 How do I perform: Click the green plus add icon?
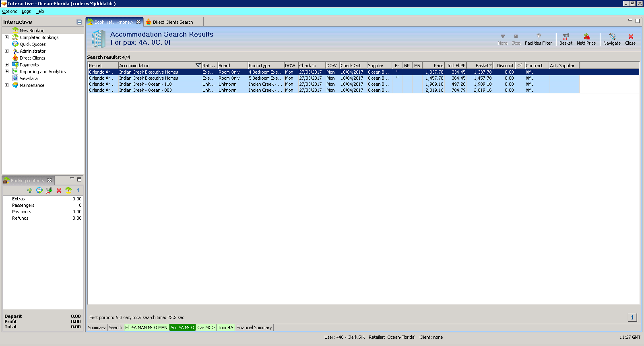coord(30,190)
